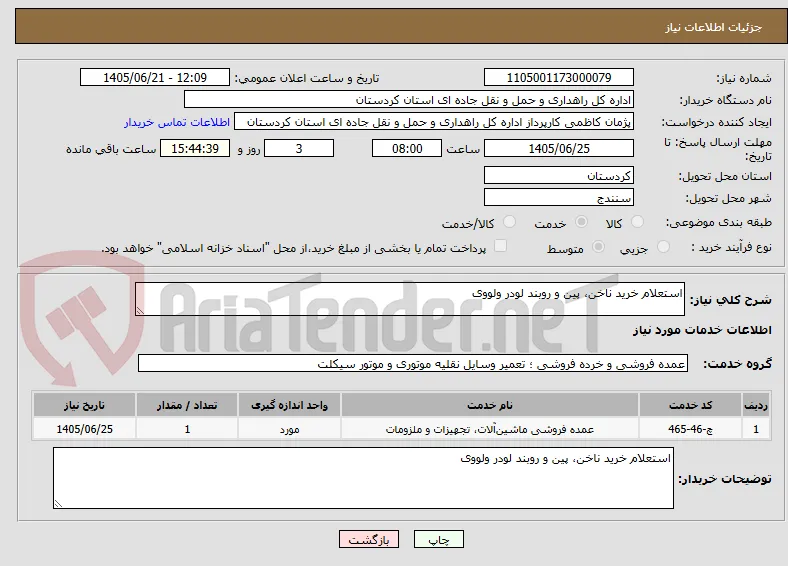The height and width of the screenshot is (566, 788).
Task: Click the کد خدمت column header
Action: [691, 405]
